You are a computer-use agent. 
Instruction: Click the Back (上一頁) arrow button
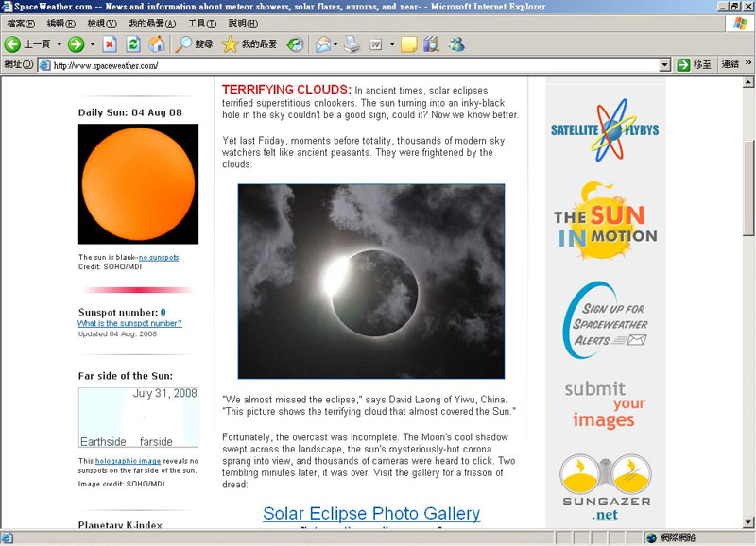pos(26,44)
